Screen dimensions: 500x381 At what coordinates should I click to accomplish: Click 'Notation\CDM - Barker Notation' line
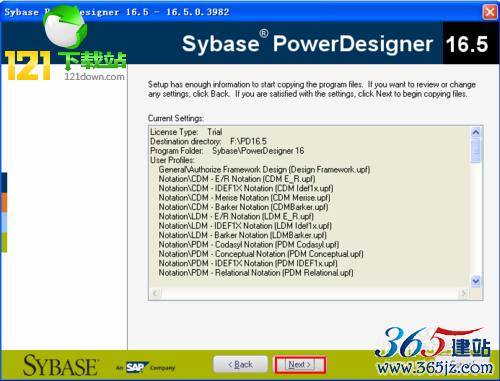click(243, 207)
